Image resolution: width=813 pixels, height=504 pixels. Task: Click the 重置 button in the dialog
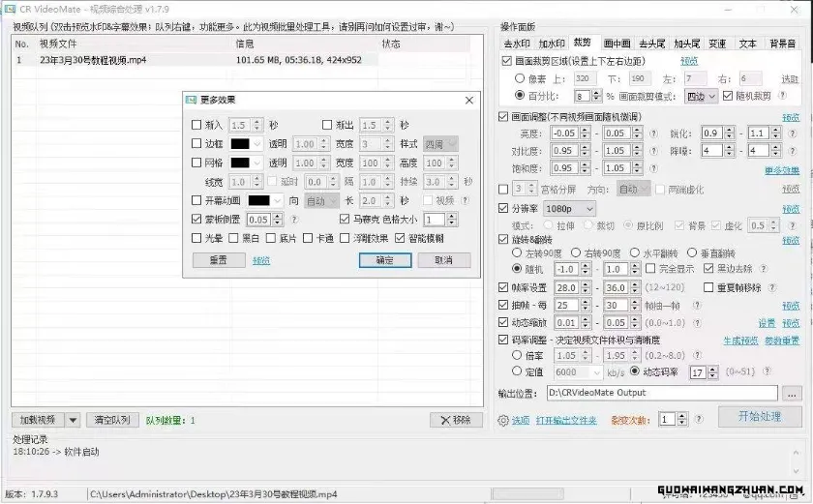pos(219,260)
